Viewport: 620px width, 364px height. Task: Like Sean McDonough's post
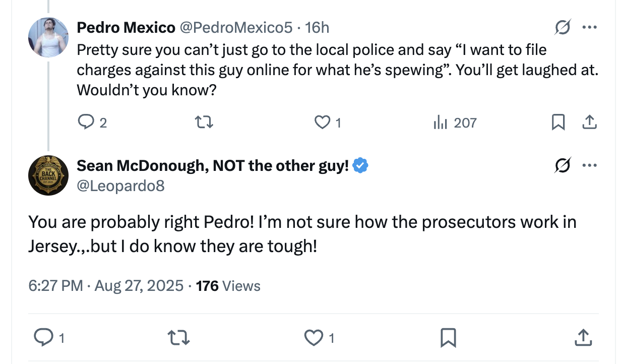[314, 338]
